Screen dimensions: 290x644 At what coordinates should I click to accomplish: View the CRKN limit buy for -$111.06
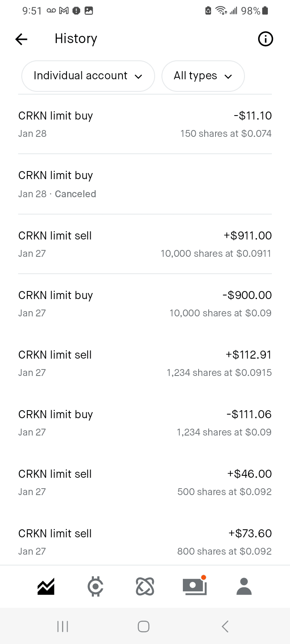coord(145,423)
